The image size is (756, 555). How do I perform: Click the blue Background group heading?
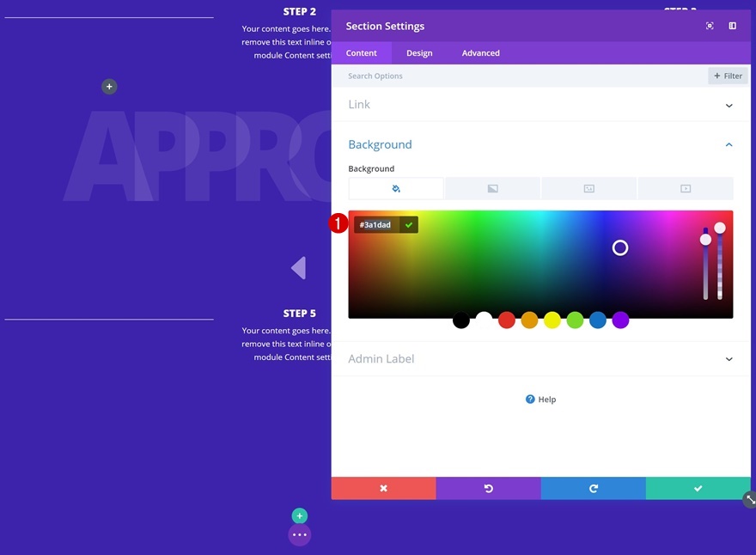point(380,144)
